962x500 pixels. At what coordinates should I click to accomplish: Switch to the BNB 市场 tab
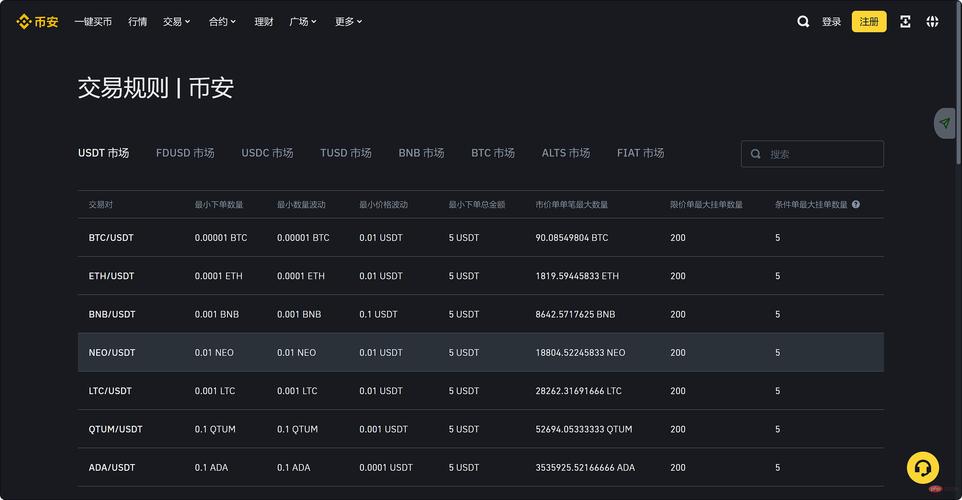pyautogui.click(x=421, y=153)
